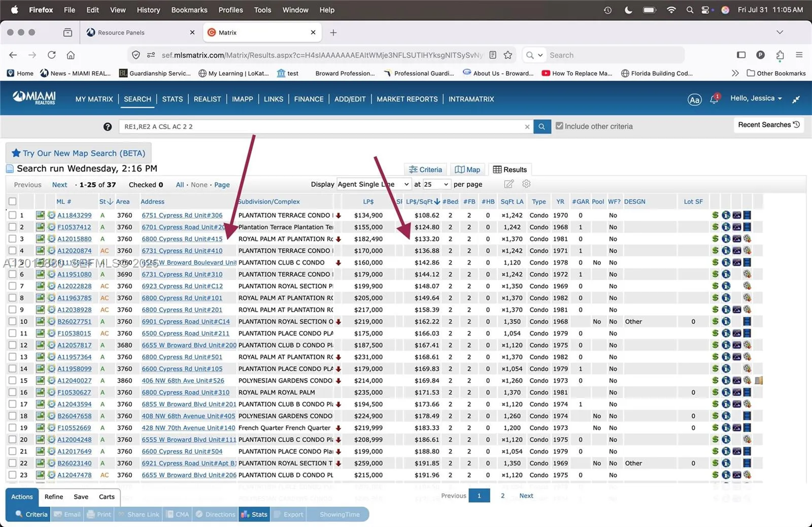Image resolution: width=812 pixels, height=527 pixels.
Task: Tick the checkbox for row 10
Action: tap(12, 321)
